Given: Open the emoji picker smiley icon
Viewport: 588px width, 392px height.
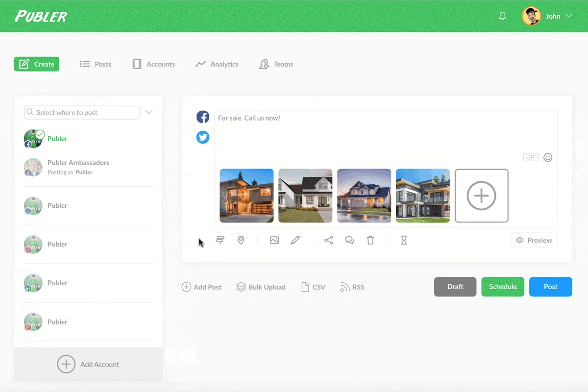Looking at the screenshot, I should pos(548,157).
